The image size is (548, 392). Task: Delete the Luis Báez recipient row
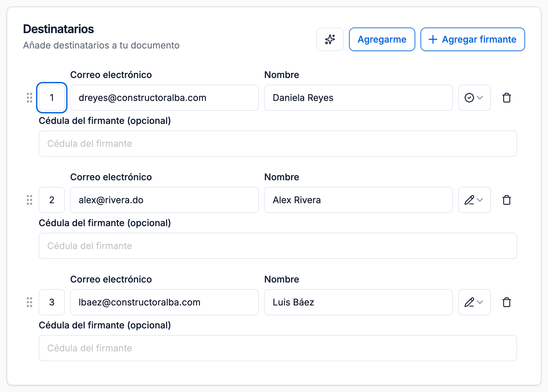pos(507,302)
